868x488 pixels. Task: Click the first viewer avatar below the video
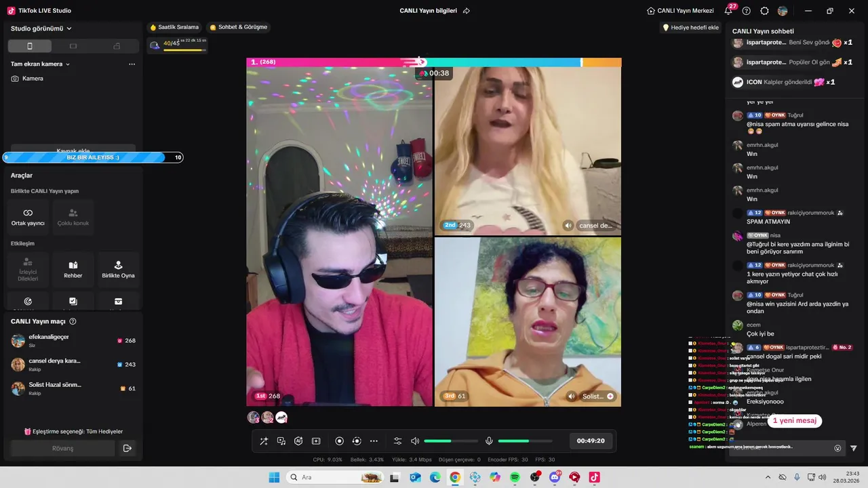pyautogui.click(x=254, y=418)
